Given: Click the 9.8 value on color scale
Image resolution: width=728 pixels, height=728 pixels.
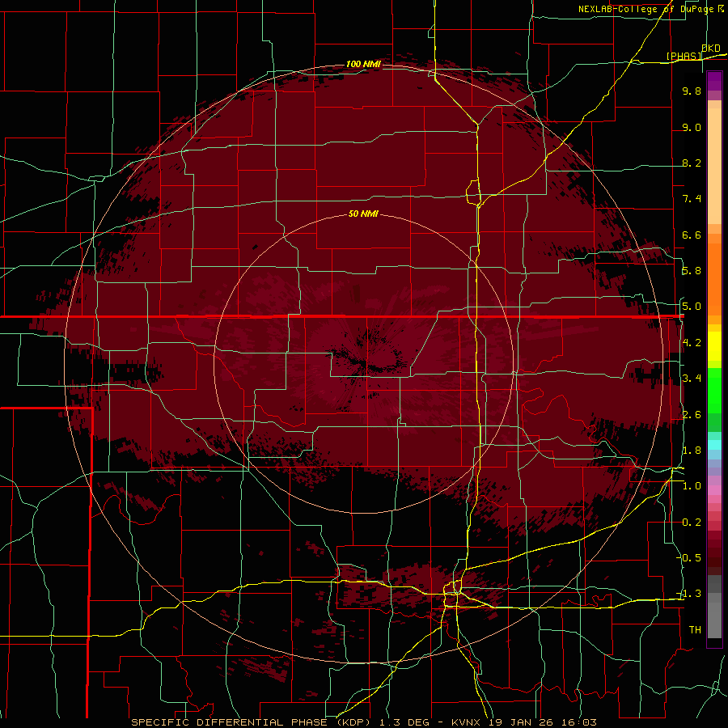Looking at the screenshot, I should tap(692, 91).
